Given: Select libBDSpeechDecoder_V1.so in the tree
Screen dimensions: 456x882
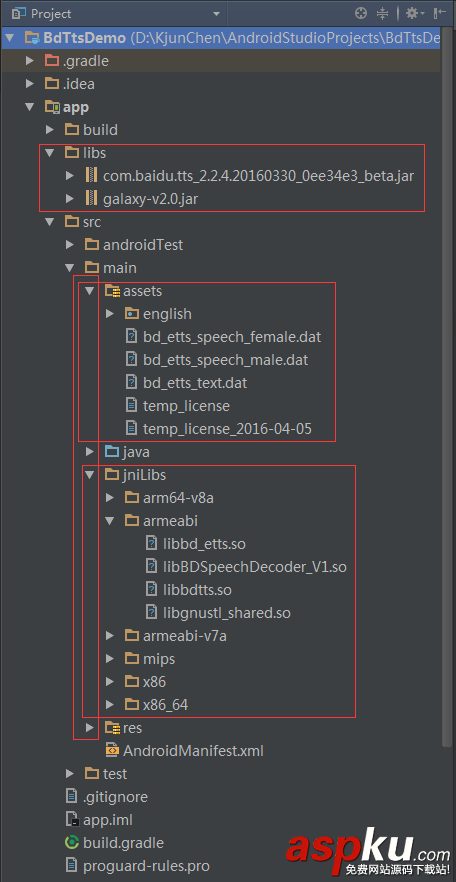Looking at the screenshot, I should [255, 567].
